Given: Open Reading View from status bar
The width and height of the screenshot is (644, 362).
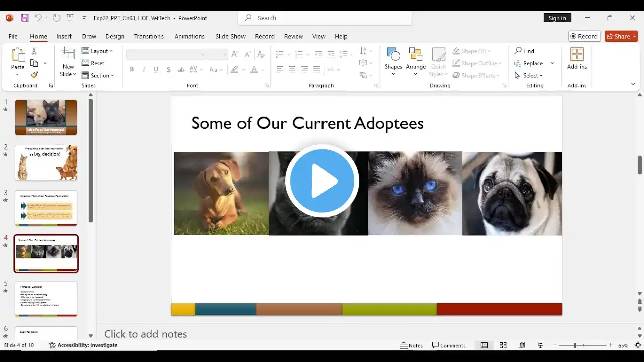Looking at the screenshot, I should [x=522, y=345].
